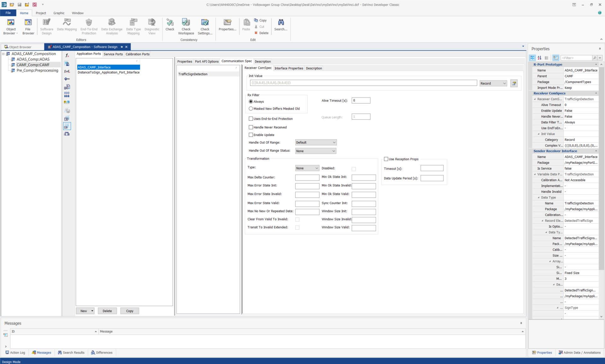Open Check Settings from ribbon
Image resolution: width=605 pixels, height=364 pixels.
(x=205, y=23)
